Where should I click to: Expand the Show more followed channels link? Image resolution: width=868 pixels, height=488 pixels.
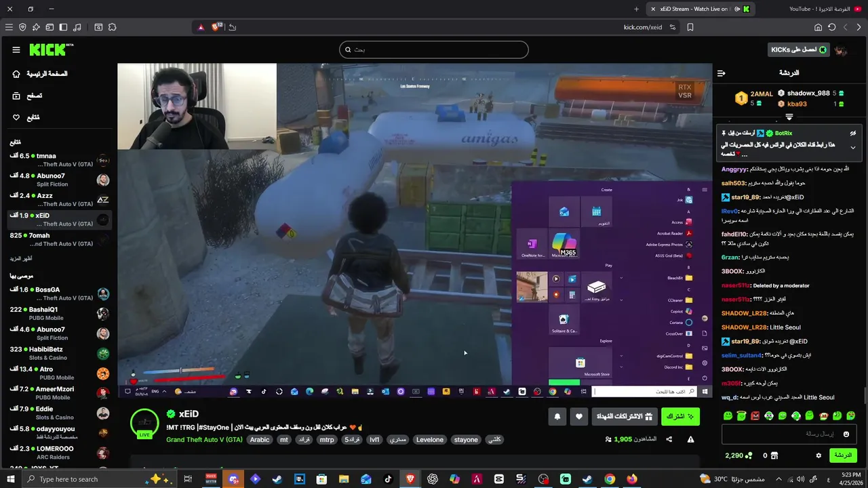20,258
